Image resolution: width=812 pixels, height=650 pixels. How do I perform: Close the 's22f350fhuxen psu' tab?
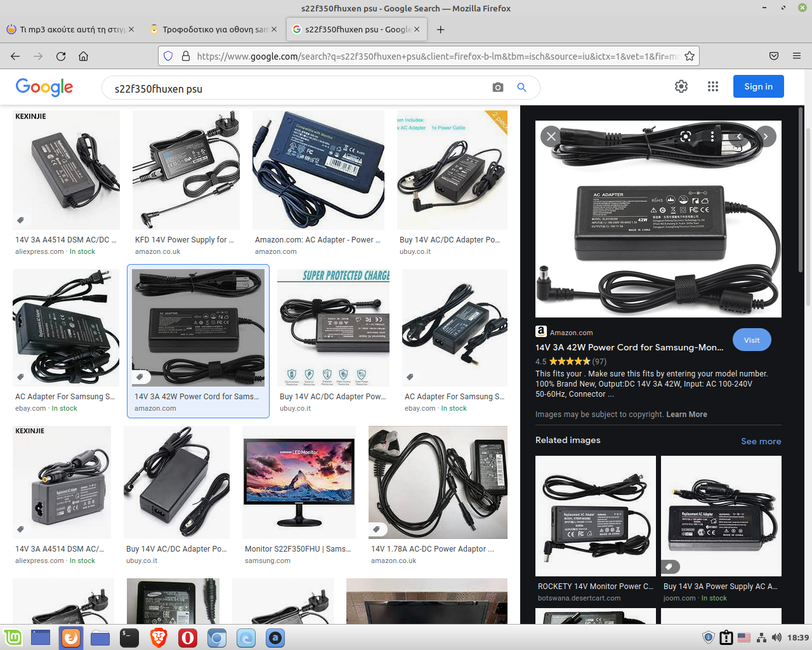pos(417,29)
